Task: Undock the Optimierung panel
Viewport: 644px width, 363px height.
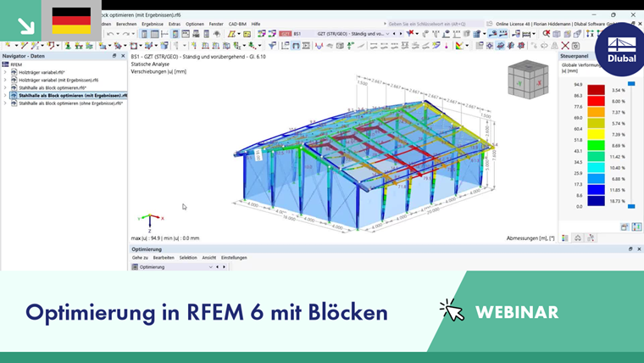Action: click(x=630, y=249)
